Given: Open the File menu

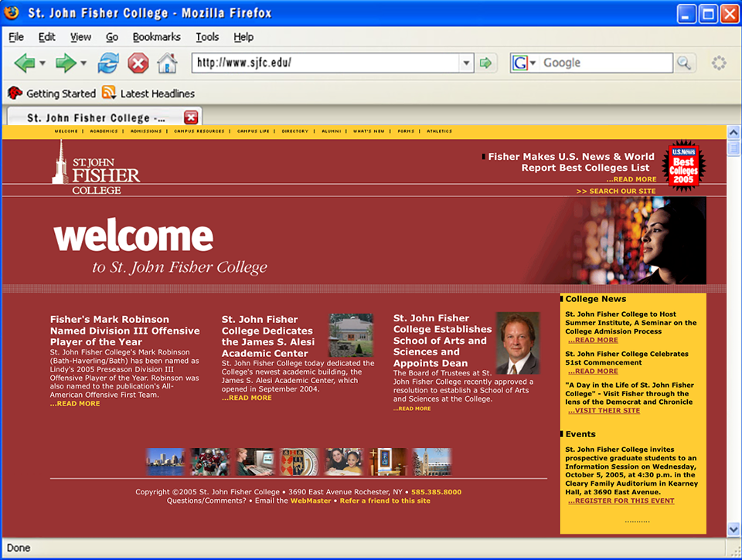Looking at the screenshot, I should click(x=16, y=37).
